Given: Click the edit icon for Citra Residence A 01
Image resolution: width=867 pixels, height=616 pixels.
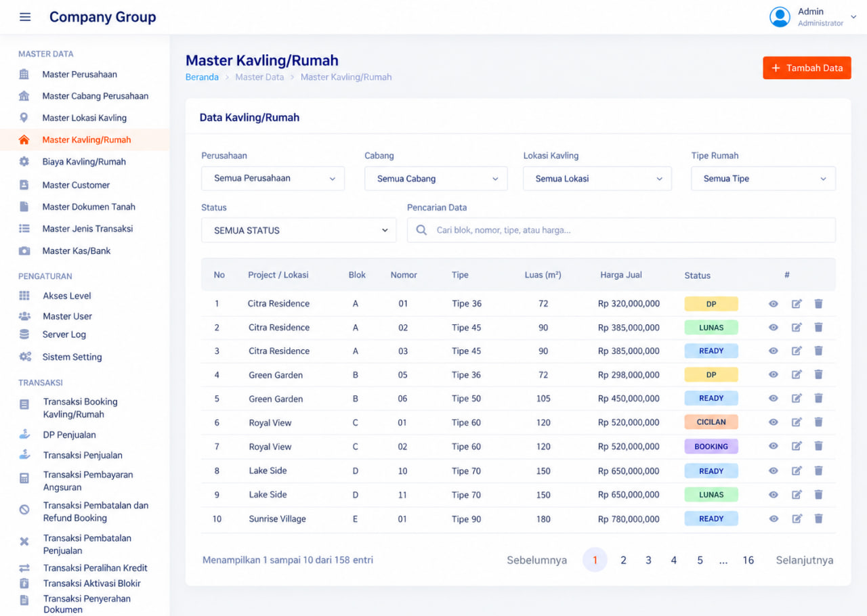Looking at the screenshot, I should coord(797,304).
